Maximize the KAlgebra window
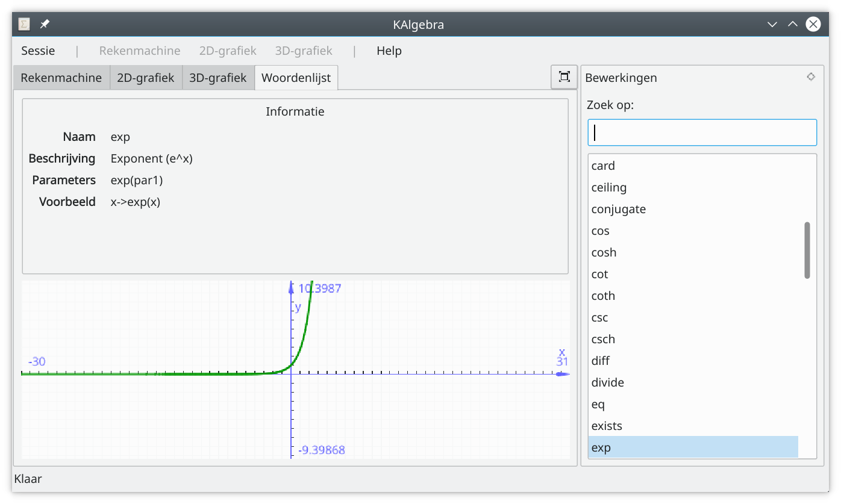The image size is (841, 504). pyautogui.click(x=793, y=25)
